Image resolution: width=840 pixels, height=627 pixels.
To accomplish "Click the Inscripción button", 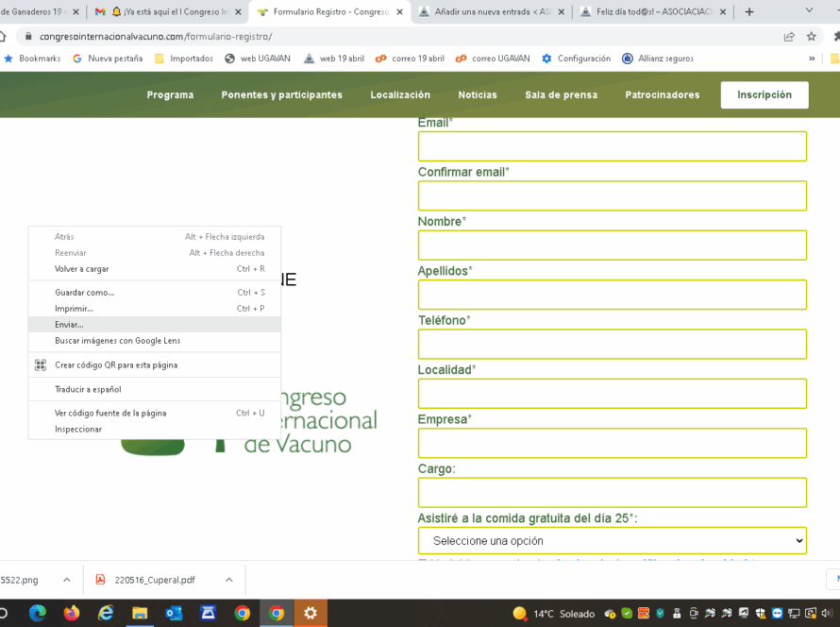I will 764,94.
